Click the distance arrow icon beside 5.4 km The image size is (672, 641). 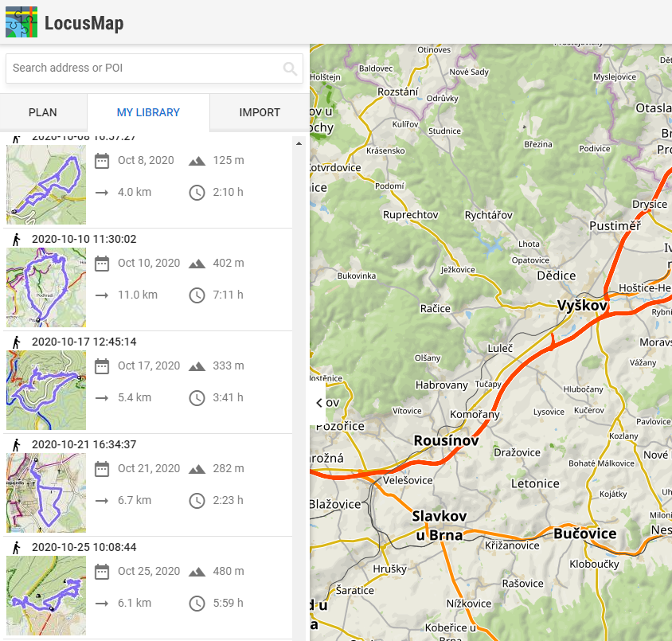click(102, 398)
